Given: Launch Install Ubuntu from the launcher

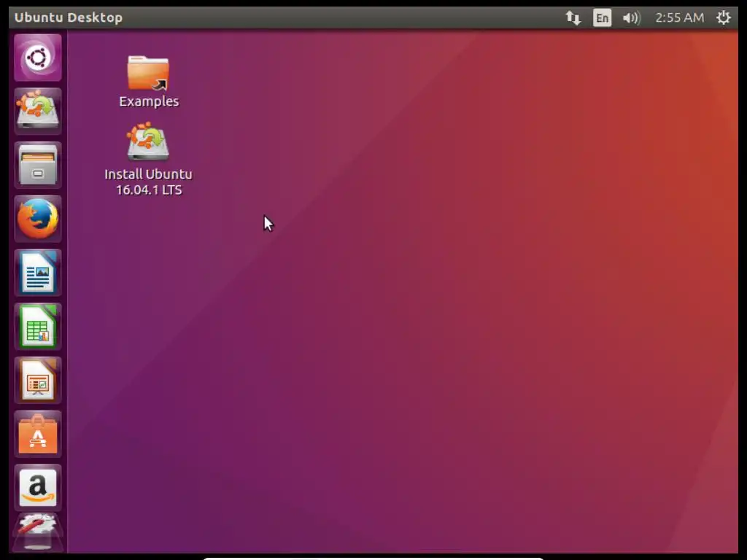Looking at the screenshot, I should click(38, 112).
